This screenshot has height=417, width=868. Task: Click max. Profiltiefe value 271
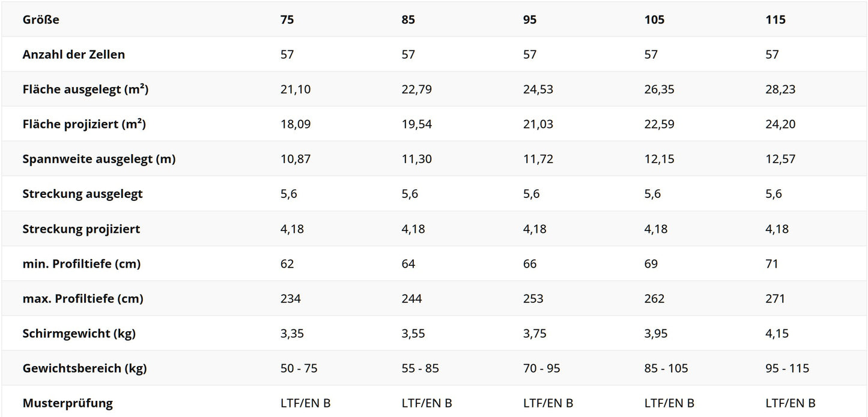pos(775,298)
